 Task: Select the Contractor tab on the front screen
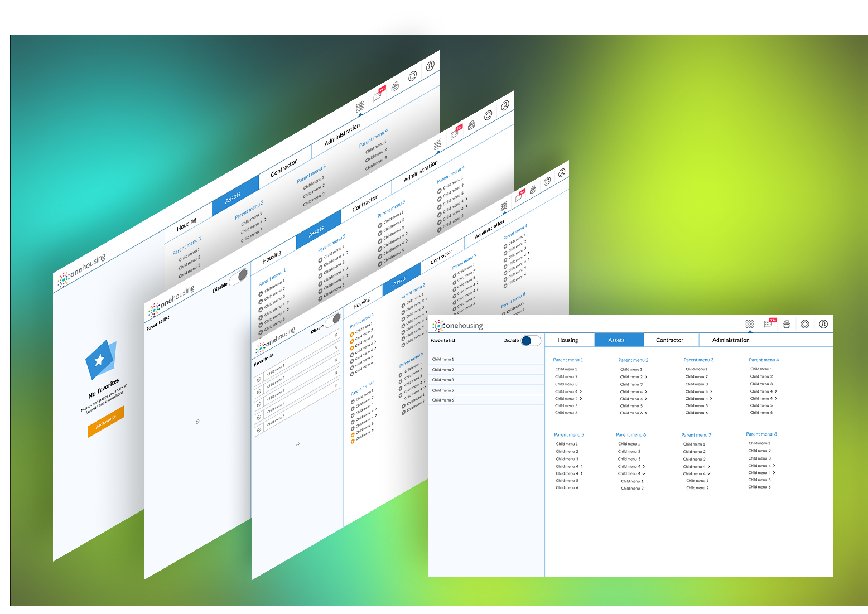coord(669,340)
